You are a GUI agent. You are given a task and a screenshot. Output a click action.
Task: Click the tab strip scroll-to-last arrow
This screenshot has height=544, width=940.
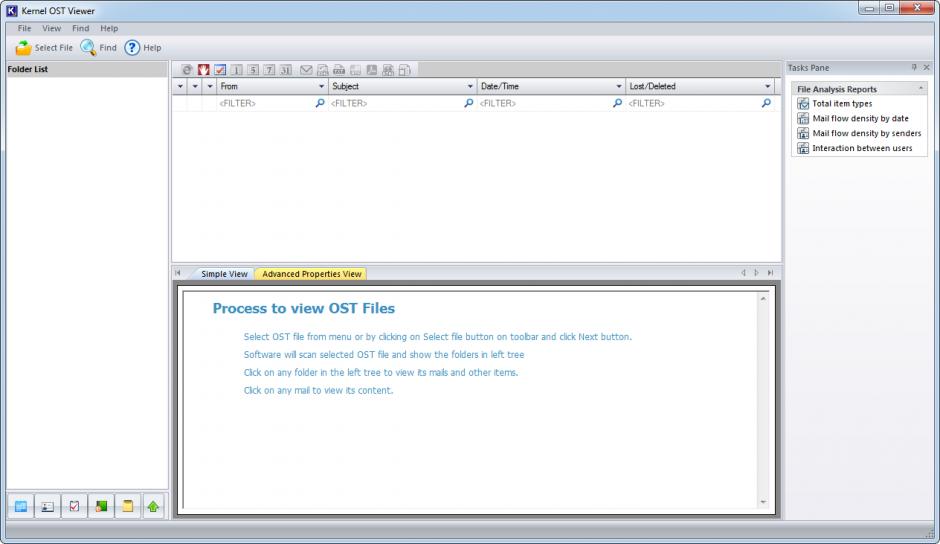[x=770, y=273]
